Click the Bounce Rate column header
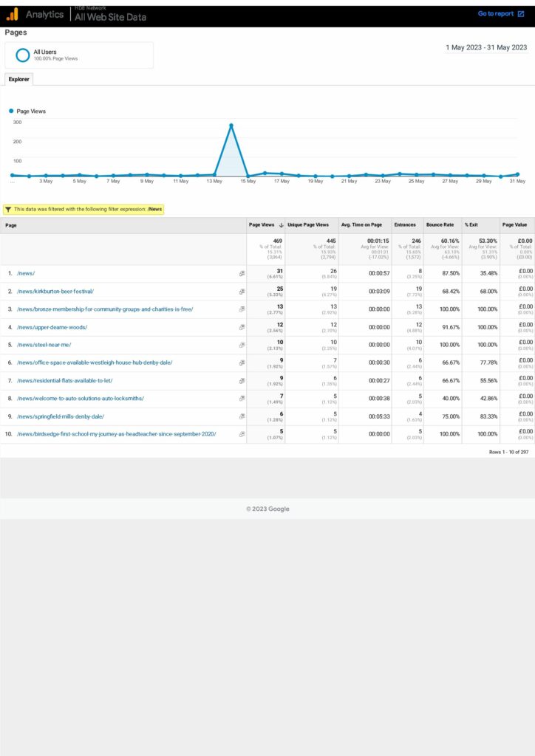The height and width of the screenshot is (756, 535). [x=440, y=224]
